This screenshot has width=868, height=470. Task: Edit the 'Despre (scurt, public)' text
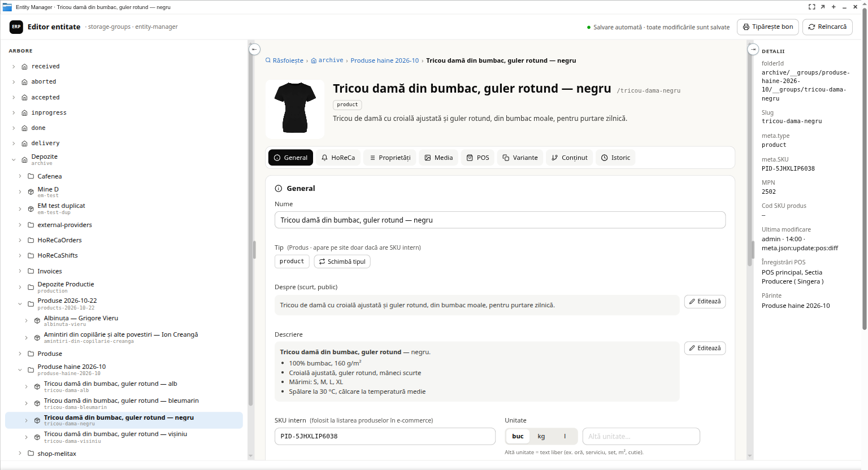pyautogui.click(x=705, y=302)
